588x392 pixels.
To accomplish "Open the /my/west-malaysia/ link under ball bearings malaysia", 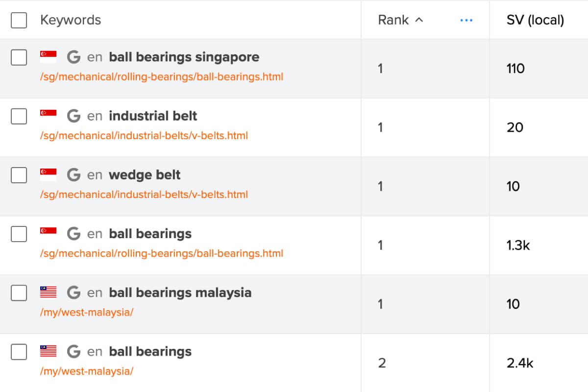I will click(87, 312).
